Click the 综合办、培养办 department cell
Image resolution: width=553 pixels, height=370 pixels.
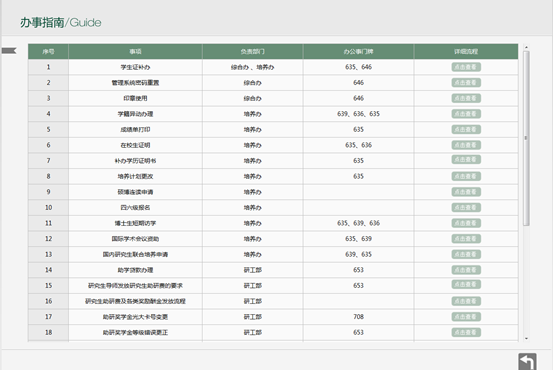[x=253, y=67]
